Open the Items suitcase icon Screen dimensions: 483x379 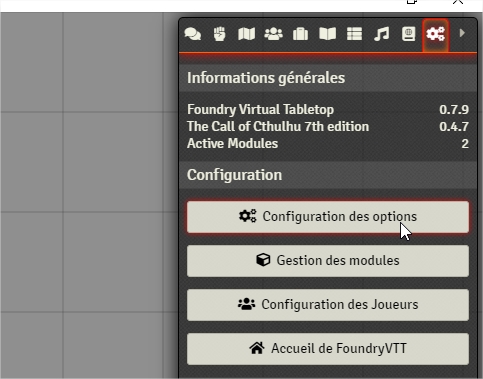[300, 34]
